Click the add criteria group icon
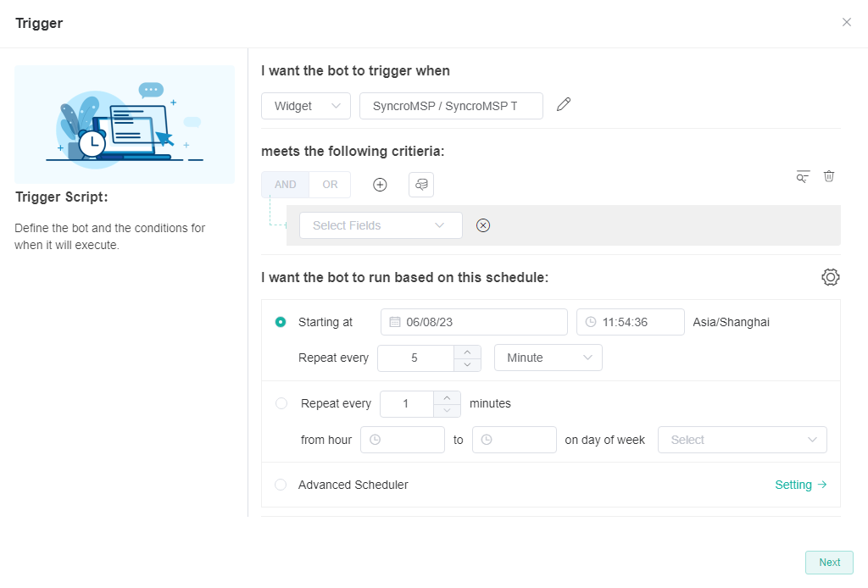This screenshot has width=868, height=588. 421,185
